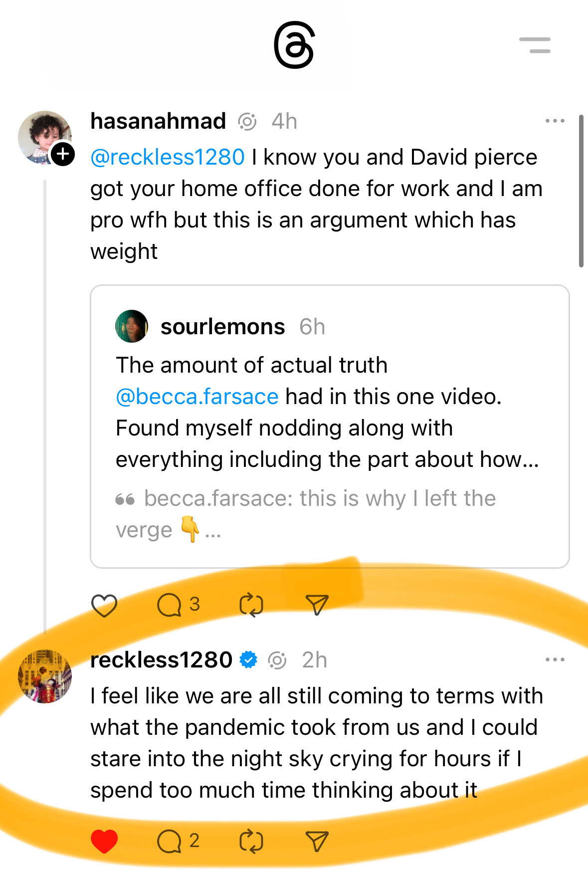This screenshot has height=874, width=588.
Task: Open the sourlemons profile picture
Action: (x=132, y=326)
